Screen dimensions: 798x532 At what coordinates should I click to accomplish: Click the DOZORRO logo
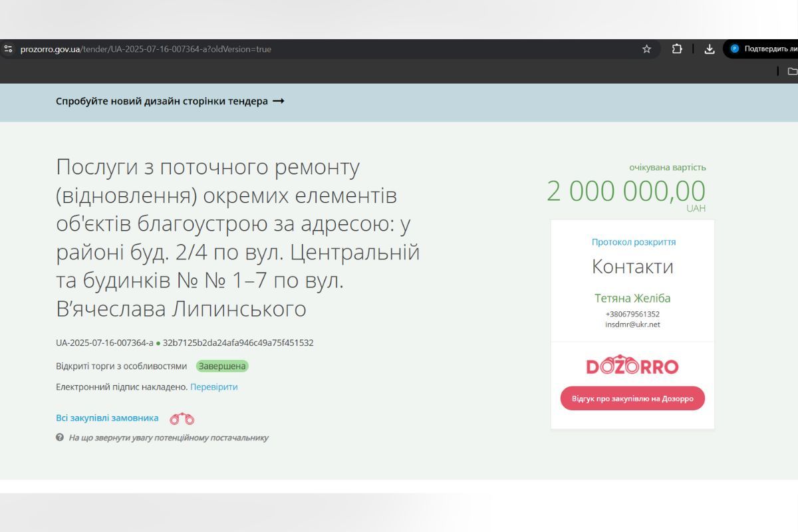pos(632,366)
